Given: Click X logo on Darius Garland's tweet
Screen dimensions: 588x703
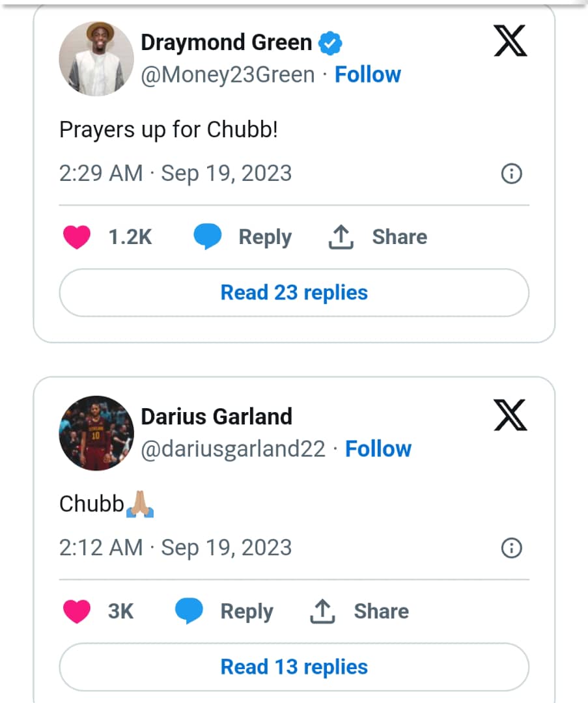Looking at the screenshot, I should coord(510,415).
